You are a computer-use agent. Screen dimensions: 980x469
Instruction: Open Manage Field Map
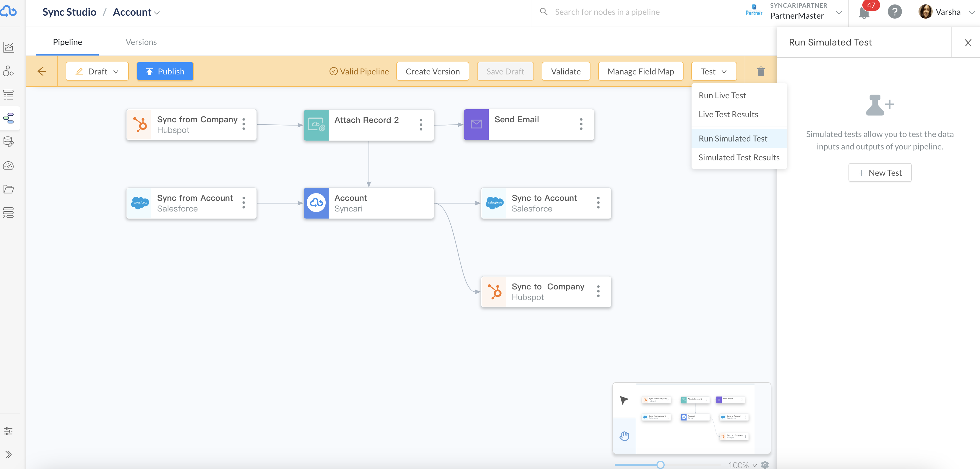coord(641,71)
